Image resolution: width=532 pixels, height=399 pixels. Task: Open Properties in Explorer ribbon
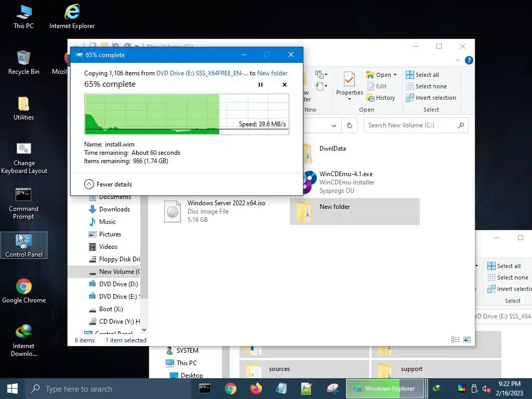(x=350, y=86)
